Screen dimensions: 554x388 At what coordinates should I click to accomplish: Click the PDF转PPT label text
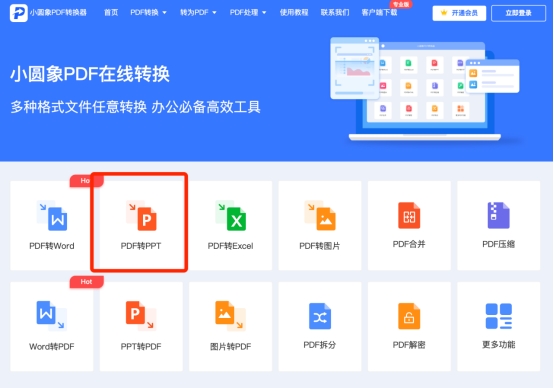pyautogui.click(x=141, y=246)
